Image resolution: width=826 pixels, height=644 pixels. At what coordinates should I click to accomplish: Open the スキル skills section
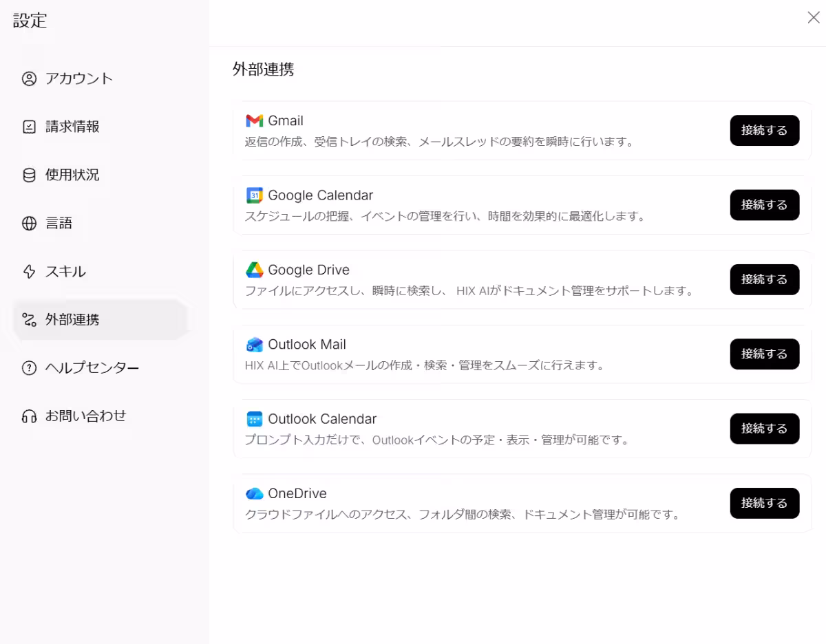(x=100, y=271)
